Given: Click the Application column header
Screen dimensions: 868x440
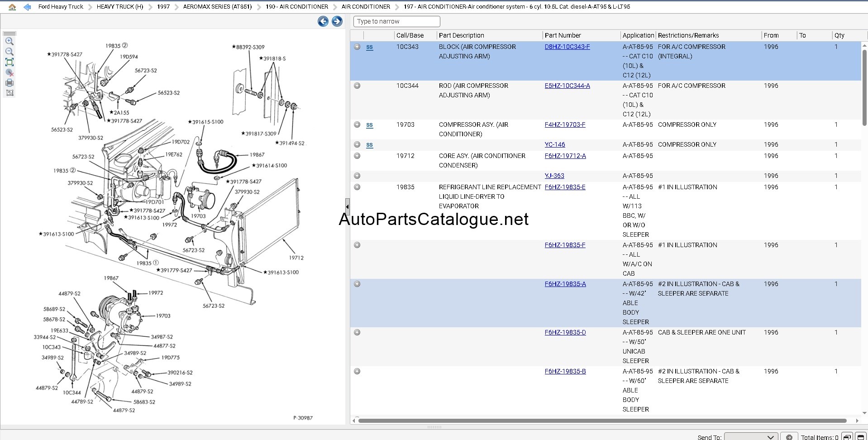Looking at the screenshot, I should click(638, 35).
